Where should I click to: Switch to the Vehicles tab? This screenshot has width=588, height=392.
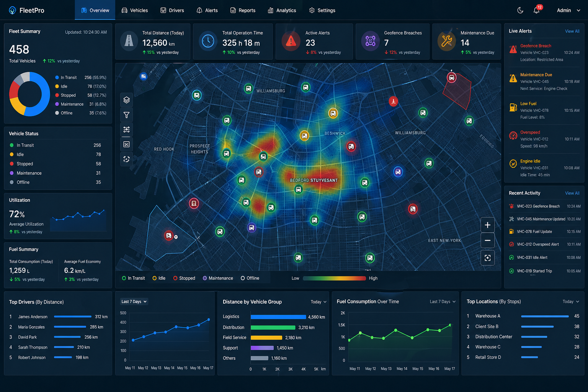134,10
